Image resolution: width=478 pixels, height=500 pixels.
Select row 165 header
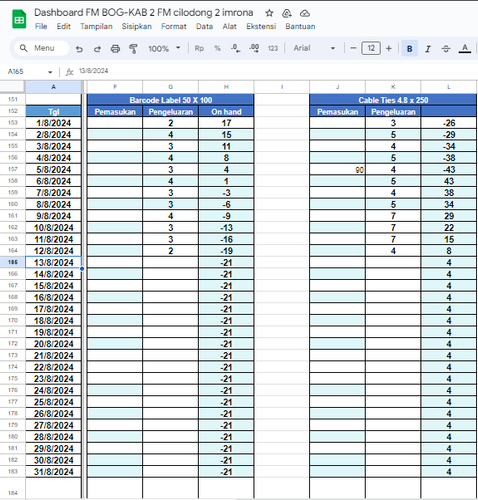(x=12, y=262)
